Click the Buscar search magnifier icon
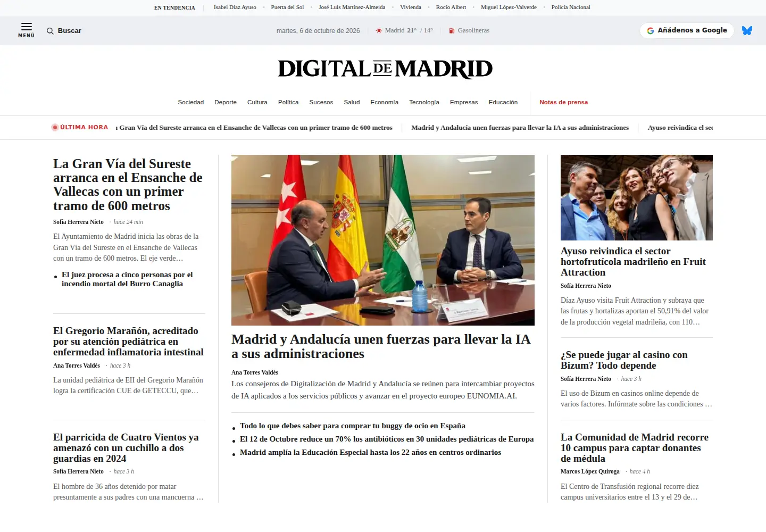 [50, 31]
